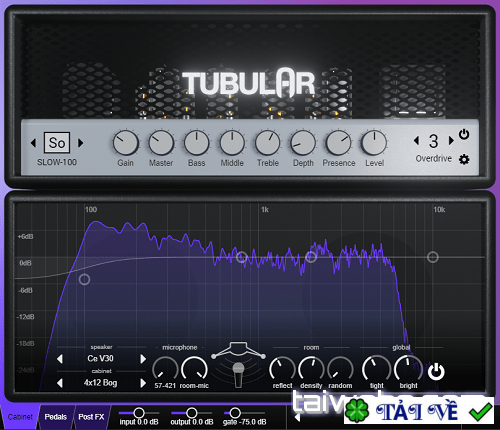
Task: Select previous speaker before Ce V30
Action: coord(60,359)
